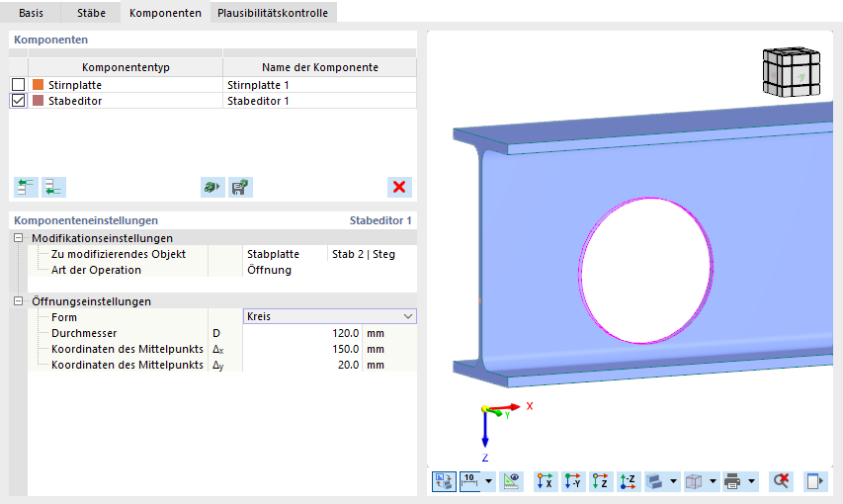Click the Art der Operation row
Screen dimensions: 843x504
point(96,270)
